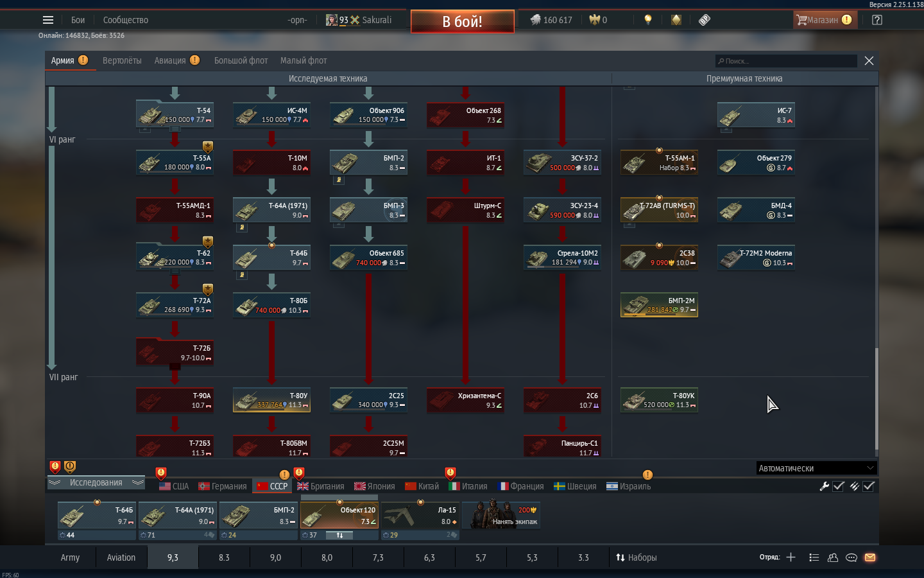Screen dimensions: 924x578
Task: Collapse the Исследования panel left chevron
Action: click(55, 482)
